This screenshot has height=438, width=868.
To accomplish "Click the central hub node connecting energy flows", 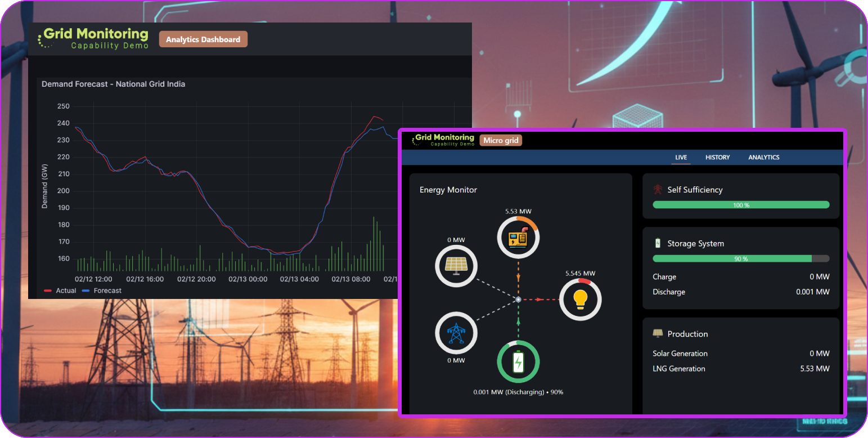I will pyautogui.click(x=518, y=300).
